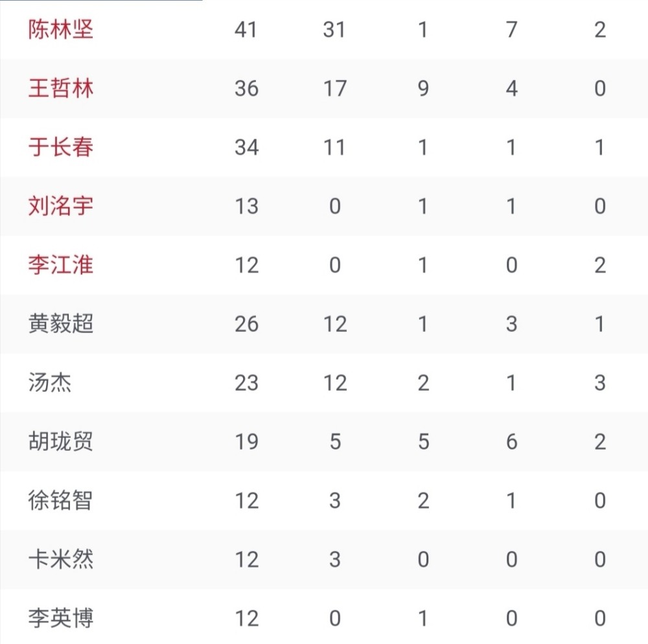
Task: Select 胡珑贸's 19 points cell
Action: [247, 442]
